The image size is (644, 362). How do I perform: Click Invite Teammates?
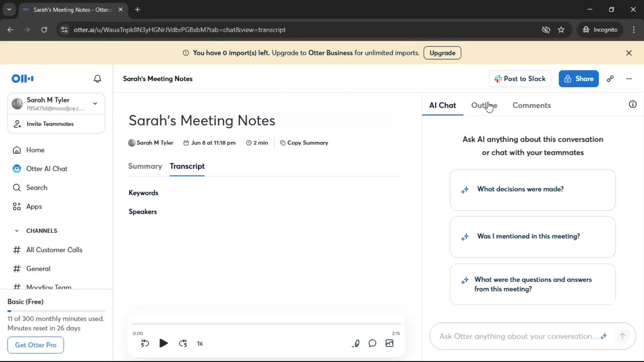pos(56,124)
